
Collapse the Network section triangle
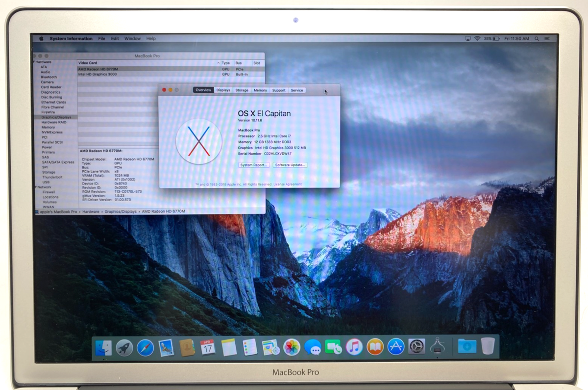click(x=35, y=187)
